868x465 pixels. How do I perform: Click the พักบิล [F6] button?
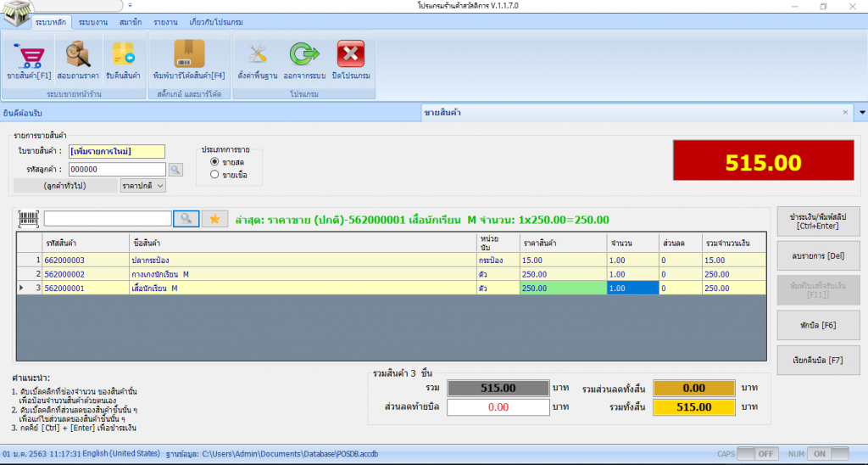coord(818,324)
